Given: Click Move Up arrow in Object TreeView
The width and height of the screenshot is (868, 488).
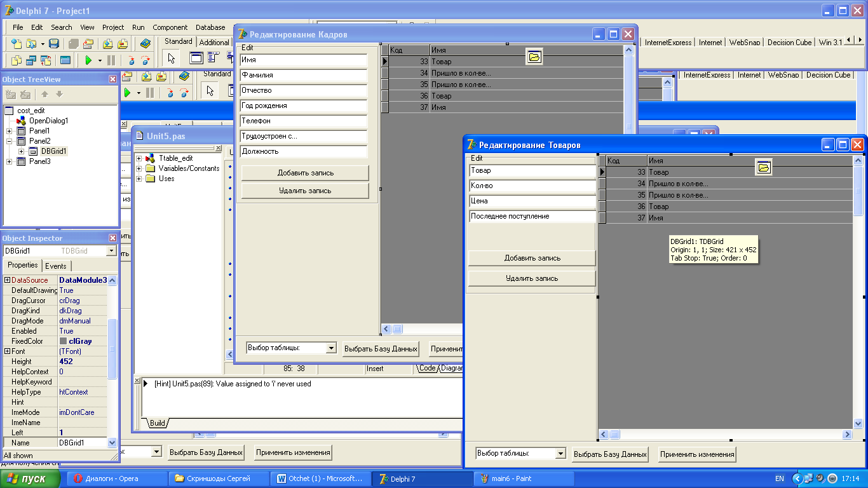Looking at the screenshot, I should [x=44, y=94].
